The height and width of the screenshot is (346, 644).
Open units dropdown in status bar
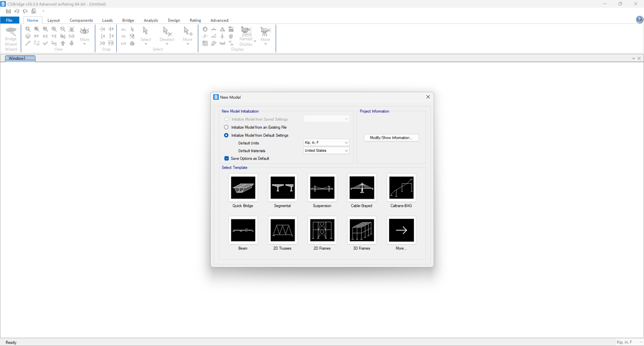(629, 342)
